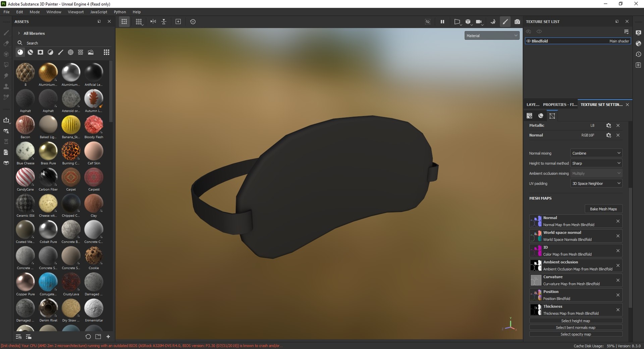
Task: Select the Smudge tool
Action: tap(6, 76)
